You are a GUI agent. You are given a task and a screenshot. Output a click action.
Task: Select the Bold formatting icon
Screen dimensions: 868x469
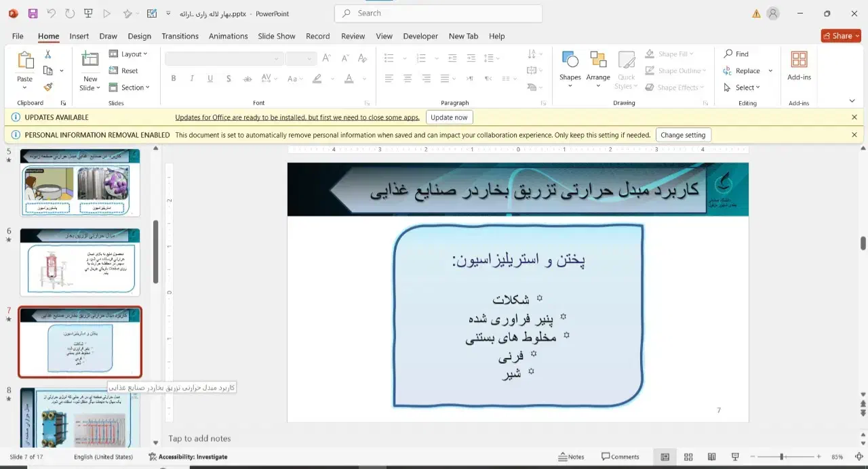[174, 79]
